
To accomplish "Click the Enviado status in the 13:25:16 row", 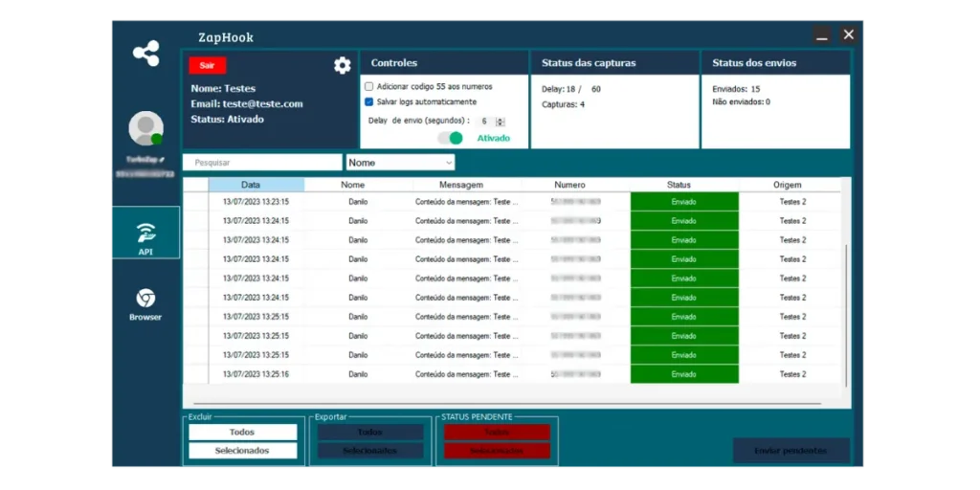I will coord(684,374).
